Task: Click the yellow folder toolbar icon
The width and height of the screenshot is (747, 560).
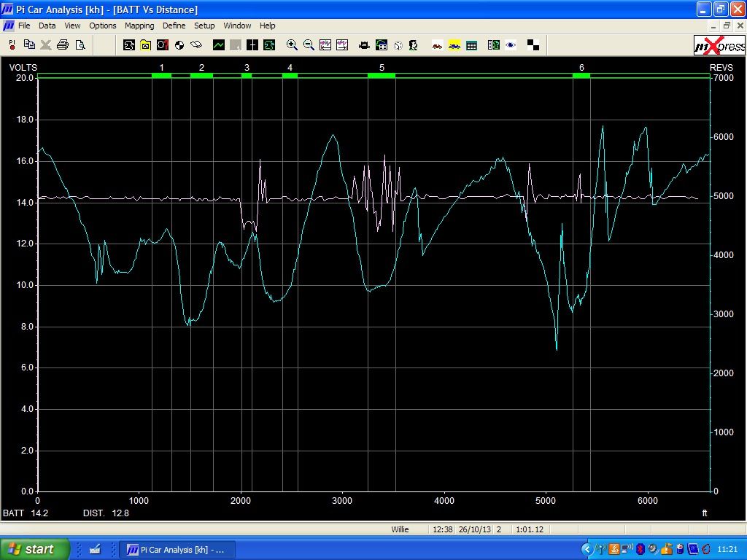Action: (x=145, y=44)
